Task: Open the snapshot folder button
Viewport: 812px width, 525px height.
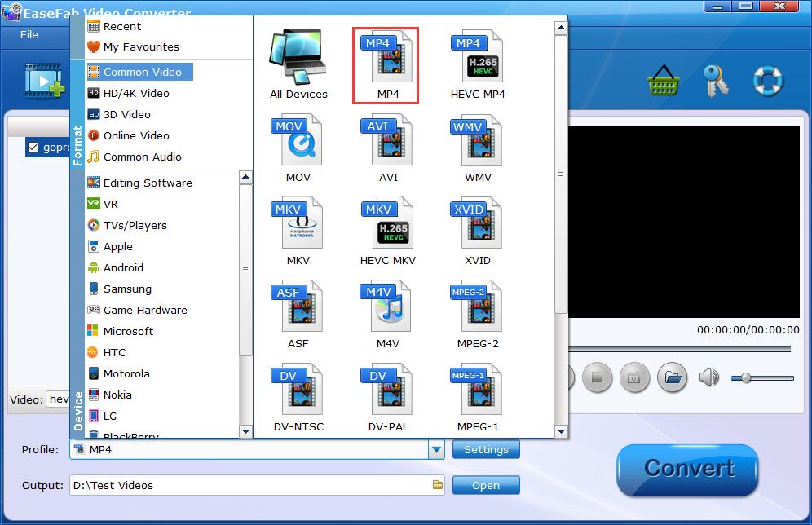Action: (x=672, y=377)
